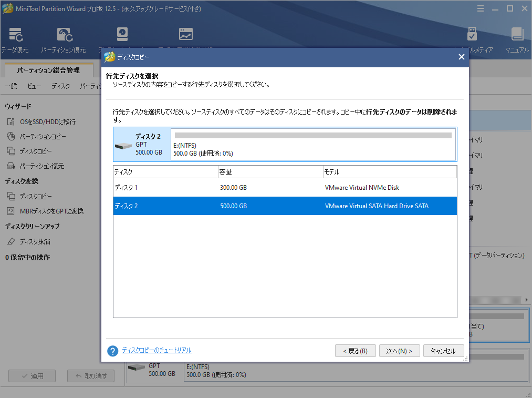The image size is (532, 398).
Task: Click the パーティション復元 sidebar icon
Action: tap(11, 166)
